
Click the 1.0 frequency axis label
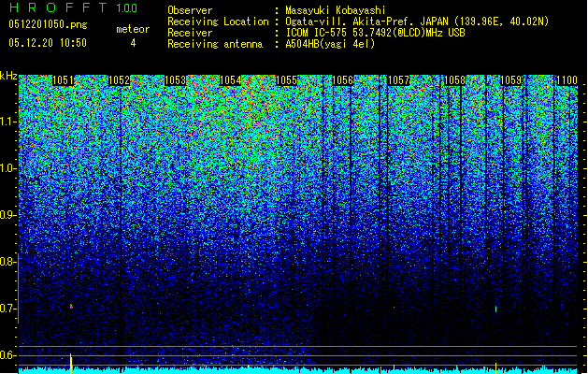tap(8, 168)
